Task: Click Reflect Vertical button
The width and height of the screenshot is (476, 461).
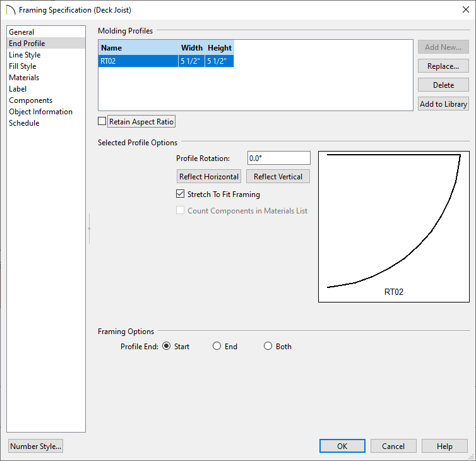Action: [278, 176]
